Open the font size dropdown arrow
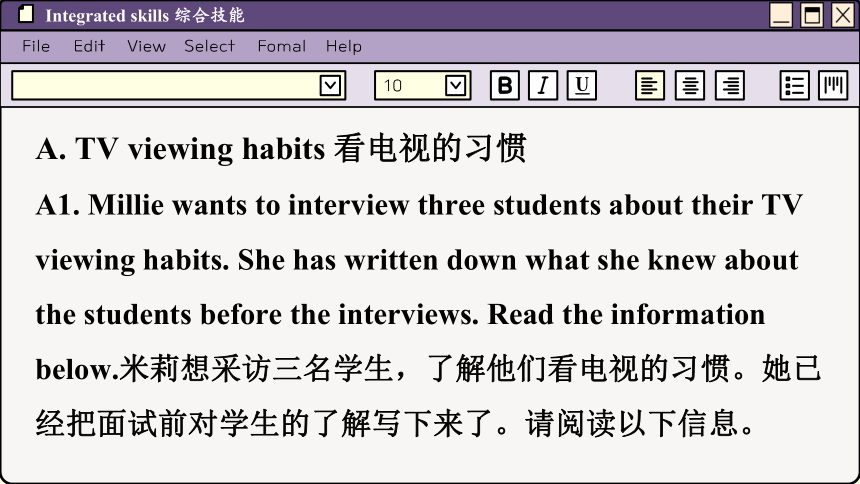 (x=456, y=86)
